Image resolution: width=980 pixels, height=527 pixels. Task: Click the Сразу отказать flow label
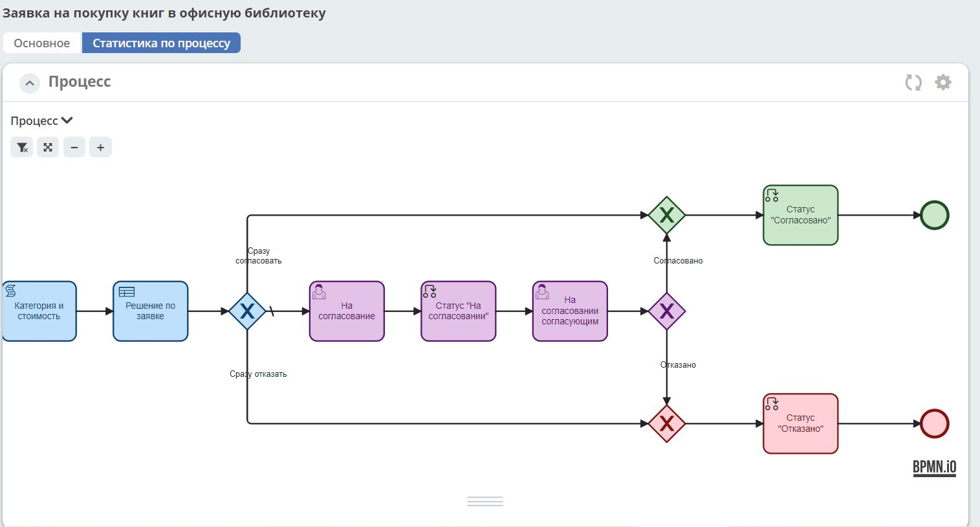[258, 374]
